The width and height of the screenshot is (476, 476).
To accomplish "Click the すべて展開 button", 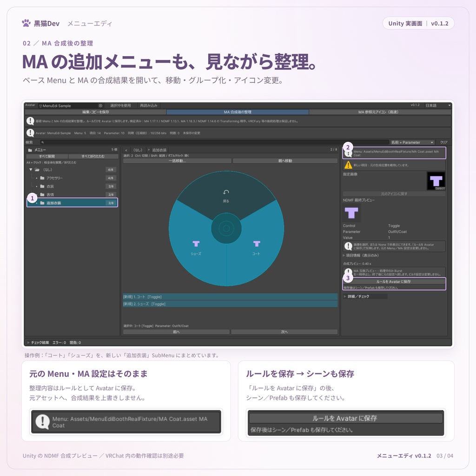I will click(x=47, y=156).
